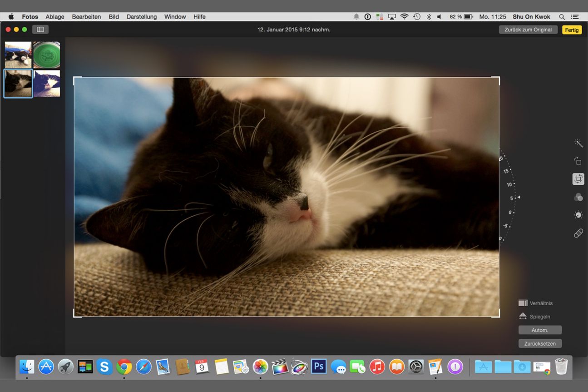Click the photo date 12. Januar 2015
Image resolution: width=588 pixels, height=392 pixels.
tap(294, 30)
